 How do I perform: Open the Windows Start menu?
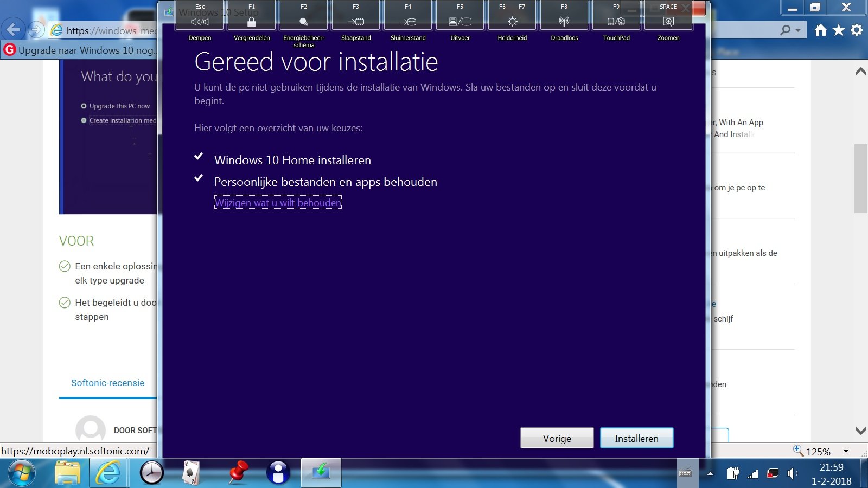pyautogui.click(x=22, y=473)
